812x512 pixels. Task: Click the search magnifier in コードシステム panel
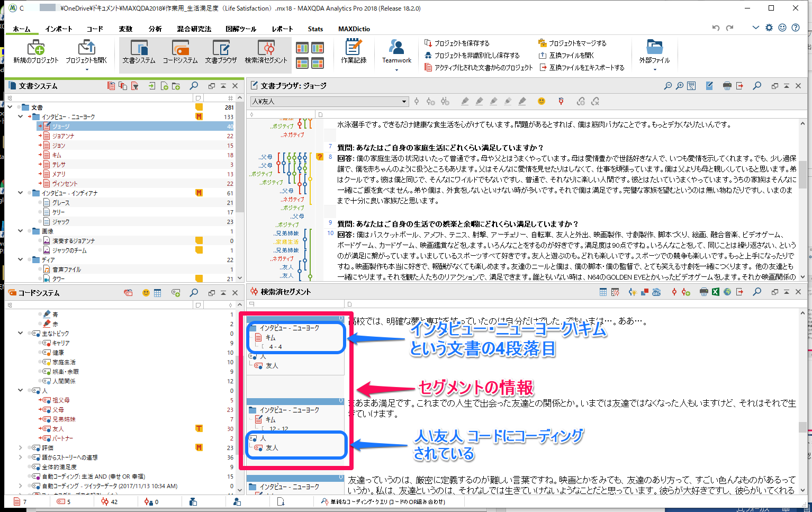tap(194, 293)
